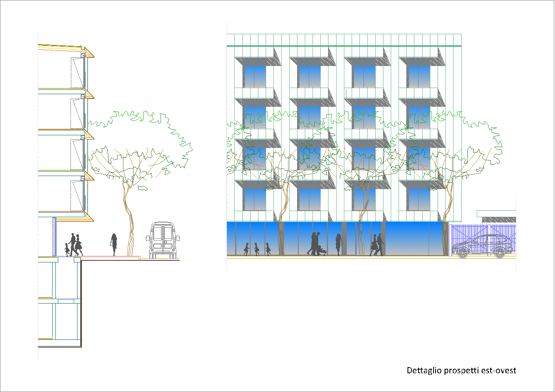This screenshot has width=555, height=392.
Task: Select the orange roof eave atop the section
Action: pyautogui.click(x=65, y=48)
